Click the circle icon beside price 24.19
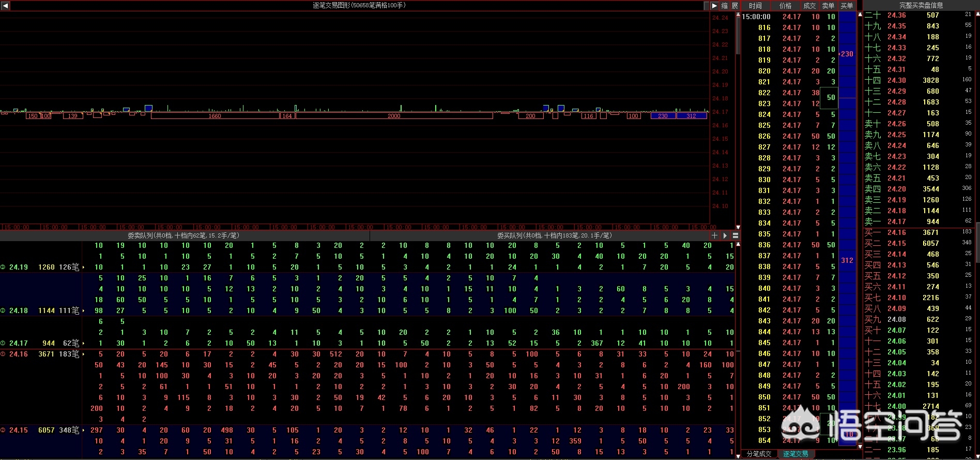Image resolution: width=980 pixels, height=460 pixels. tap(3, 268)
